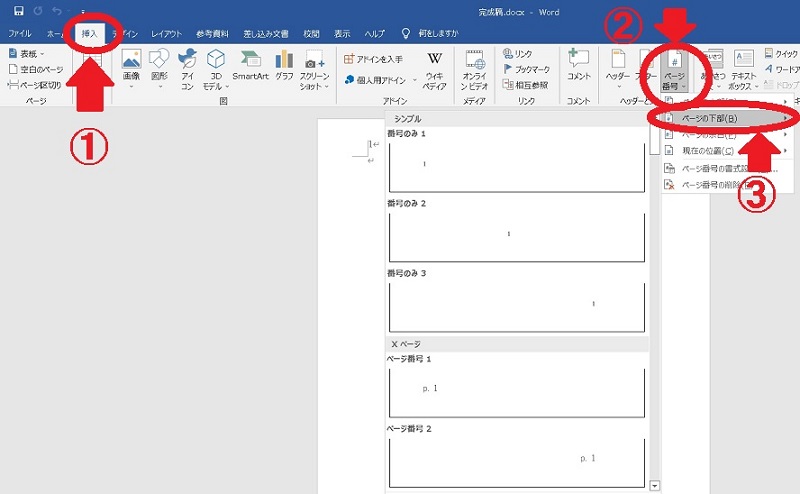Open 個人用アドイン list
The height and width of the screenshot is (494, 800).
click(x=380, y=80)
